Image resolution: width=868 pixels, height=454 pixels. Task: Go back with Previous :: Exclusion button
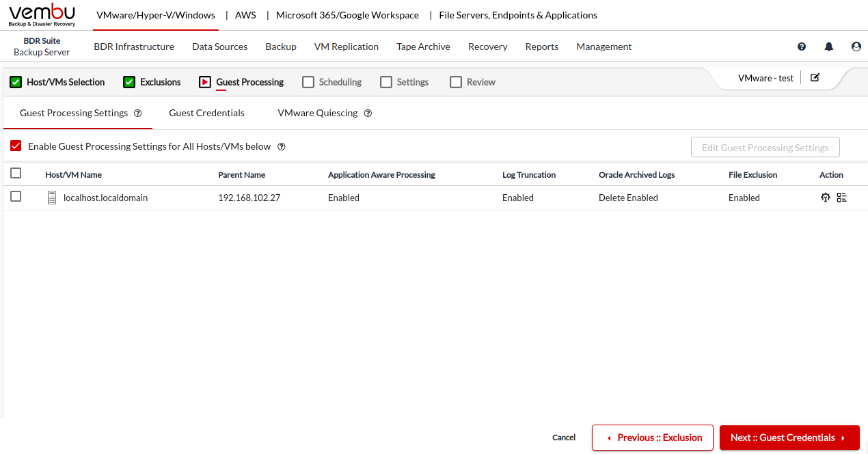(653, 438)
